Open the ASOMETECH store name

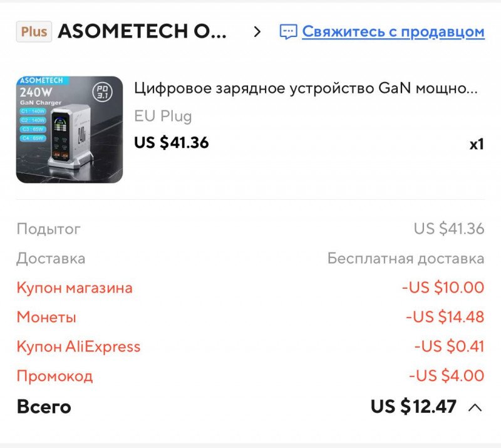click(142, 31)
